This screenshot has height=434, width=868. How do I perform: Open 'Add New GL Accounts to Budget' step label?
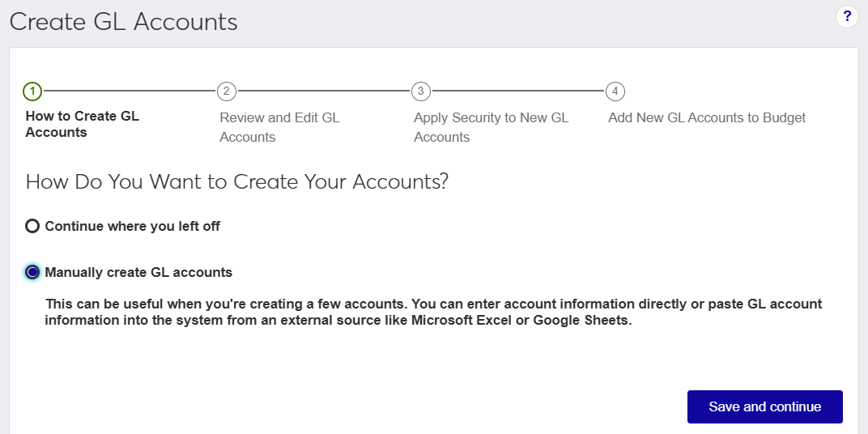pyautogui.click(x=707, y=117)
